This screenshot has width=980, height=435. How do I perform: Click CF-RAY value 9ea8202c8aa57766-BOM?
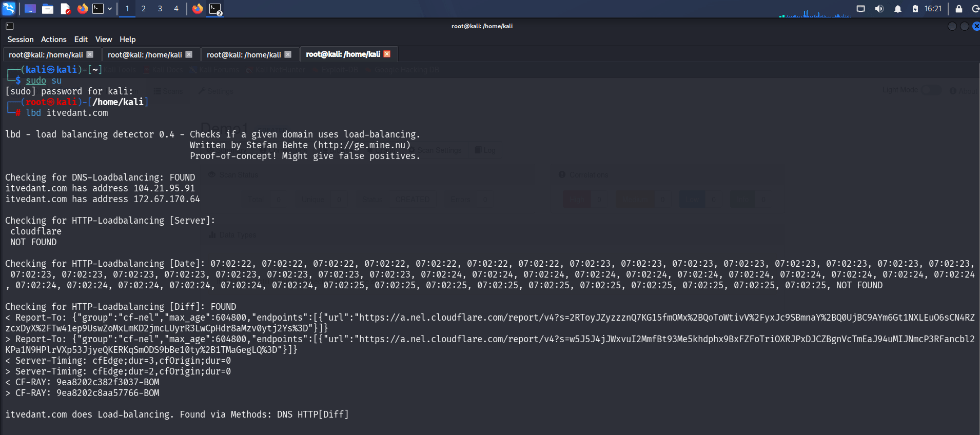pos(108,393)
